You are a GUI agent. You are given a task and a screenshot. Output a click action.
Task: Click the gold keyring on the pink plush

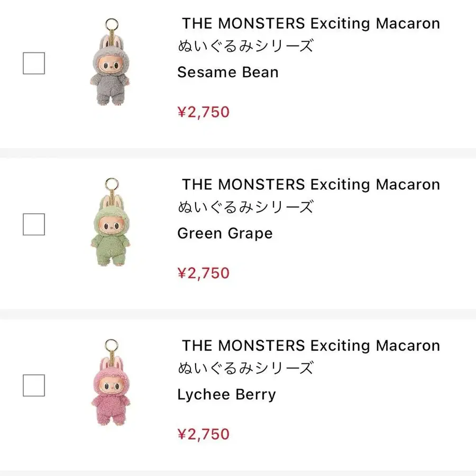(111, 346)
